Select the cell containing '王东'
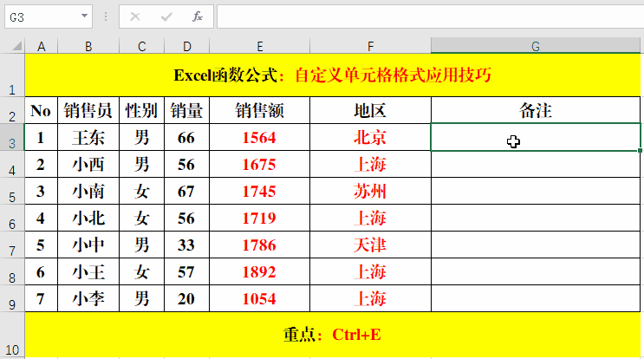 88,137
